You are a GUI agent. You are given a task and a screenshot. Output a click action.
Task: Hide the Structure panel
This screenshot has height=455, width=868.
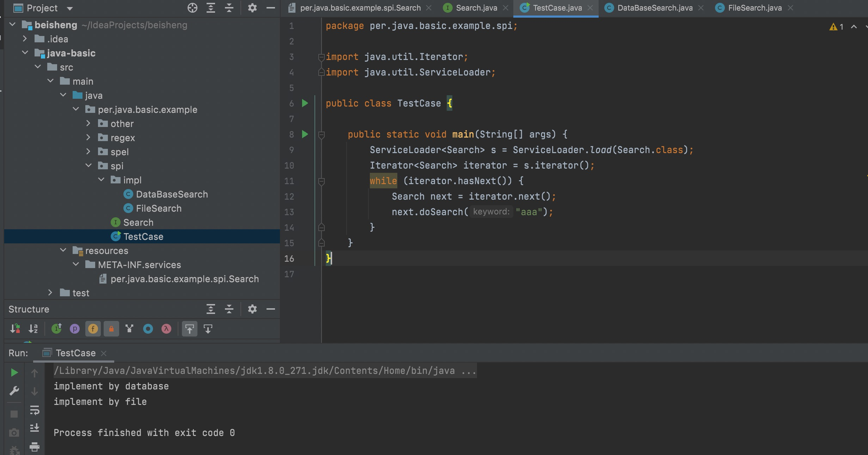click(271, 309)
